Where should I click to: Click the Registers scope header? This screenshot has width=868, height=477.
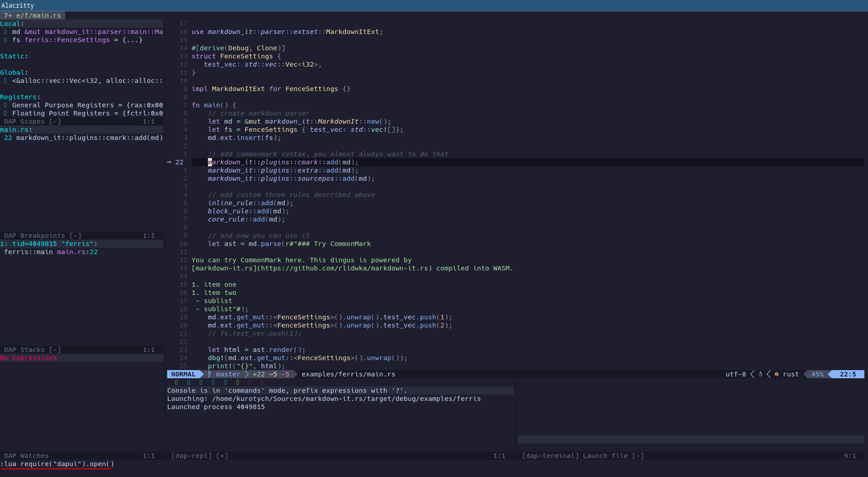coord(20,97)
